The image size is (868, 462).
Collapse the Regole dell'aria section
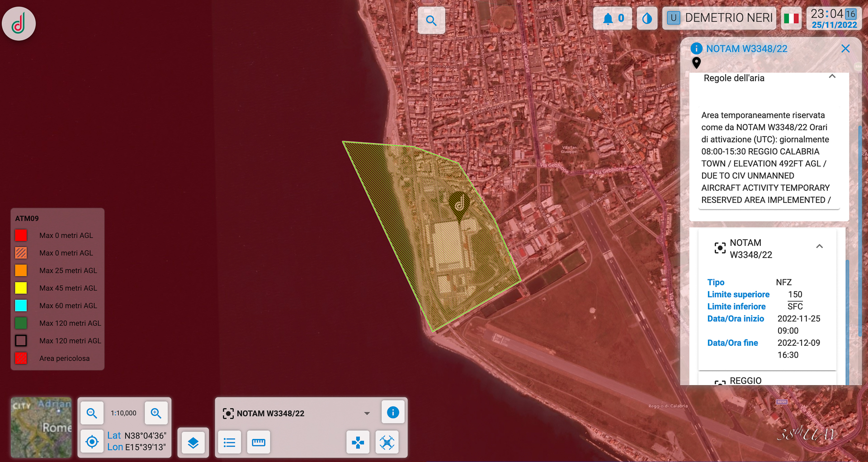(832, 77)
